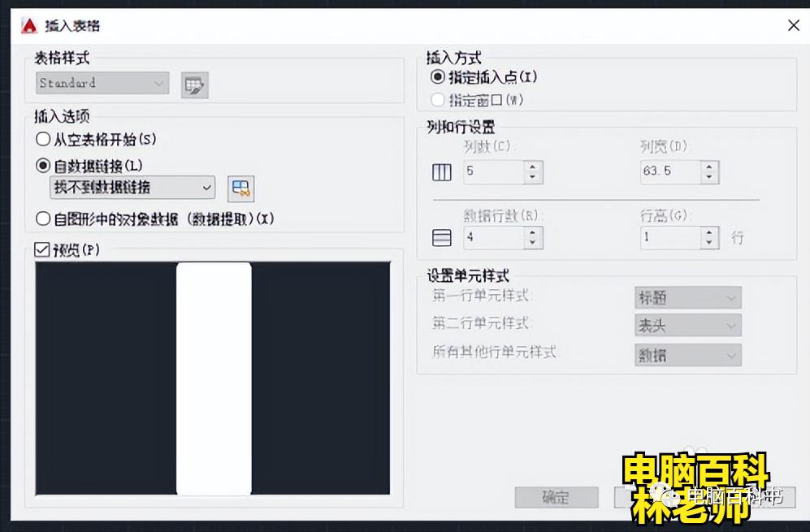Click inside the 行高 value field
The height and width of the screenshot is (532, 810).
(666, 237)
